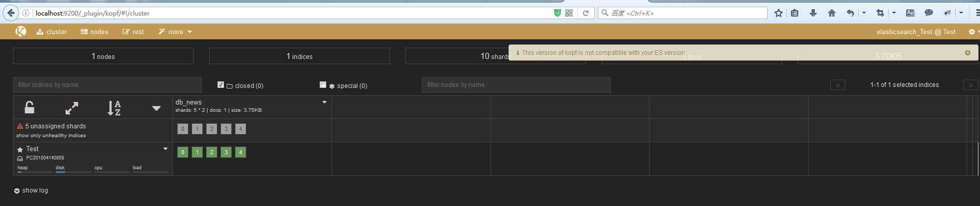Click the unassigned shards warning icon
Screen dimensions: 980x206
20,126
